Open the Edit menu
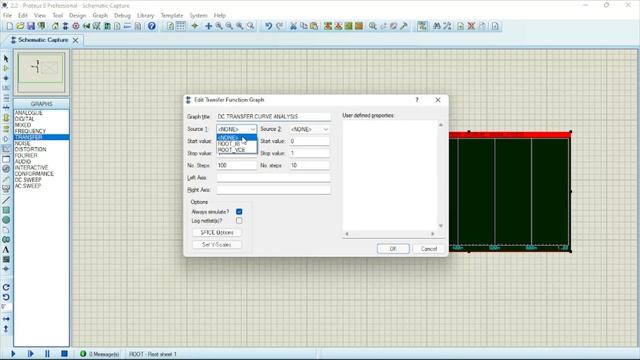 [22, 16]
